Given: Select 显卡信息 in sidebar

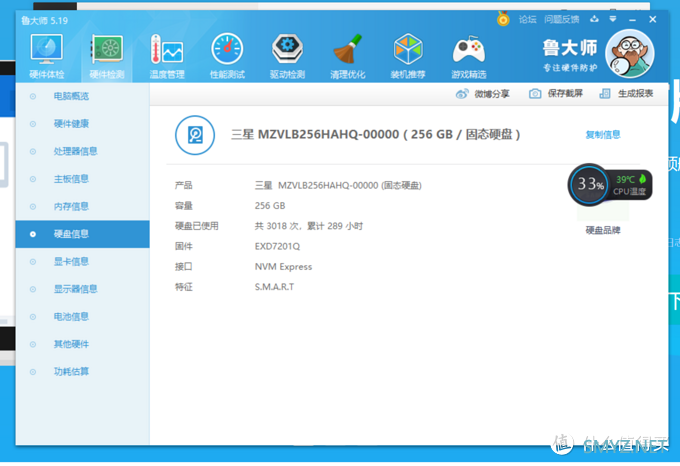Looking at the screenshot, I should [82, 261].
